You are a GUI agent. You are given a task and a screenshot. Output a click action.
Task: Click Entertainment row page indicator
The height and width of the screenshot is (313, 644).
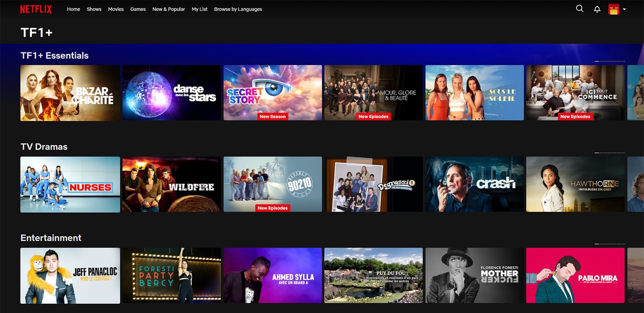(610, 244)
